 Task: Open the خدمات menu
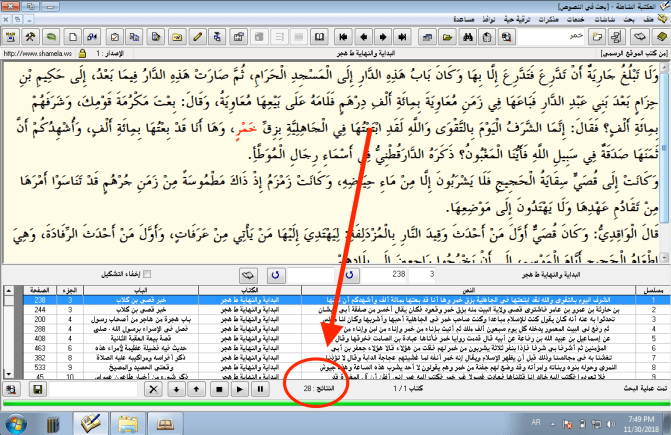[x=576, y=20]
